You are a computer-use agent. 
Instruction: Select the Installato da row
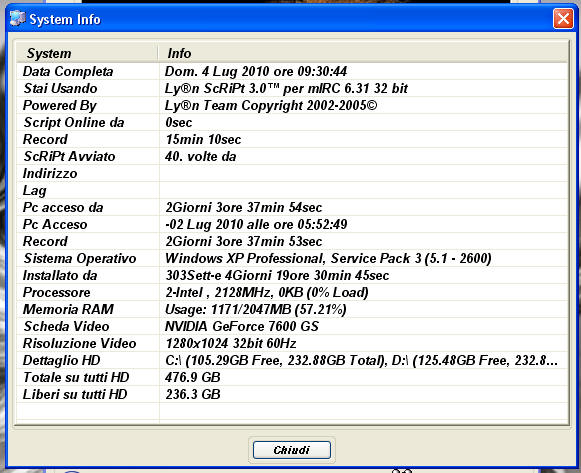pos(292,275)
